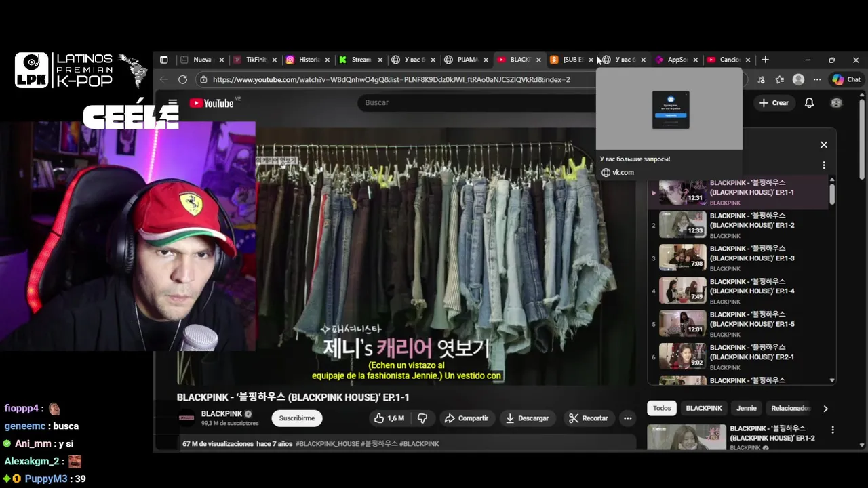
Task: Select the BLACKPINK filter chip
Action: point(704,408)
